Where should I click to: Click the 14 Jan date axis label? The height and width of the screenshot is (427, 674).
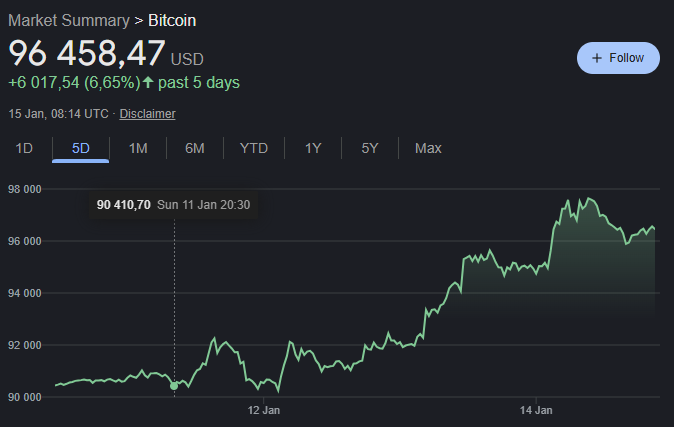point(536,410)
